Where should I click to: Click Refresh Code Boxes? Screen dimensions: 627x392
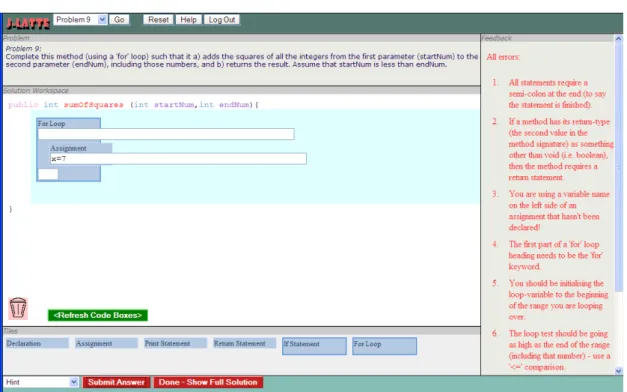[98, 315]
